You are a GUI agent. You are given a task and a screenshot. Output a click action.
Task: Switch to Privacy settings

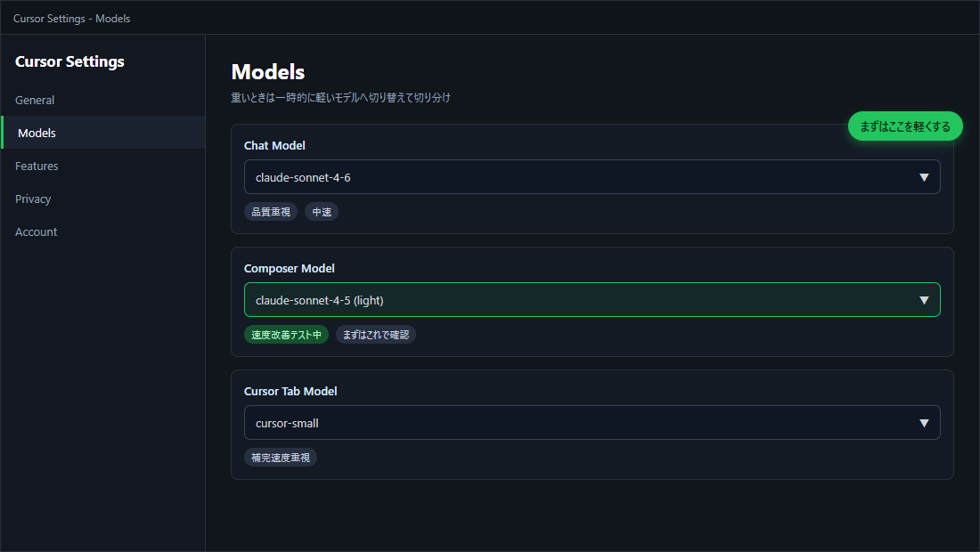tap(33, 199)
